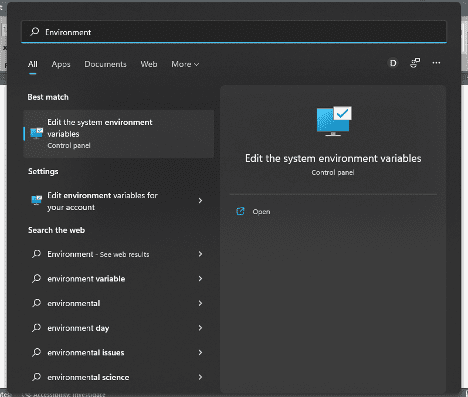The image size is (468, 397).
Task: Open the More dropdown filter
Action: click(185, 64)
